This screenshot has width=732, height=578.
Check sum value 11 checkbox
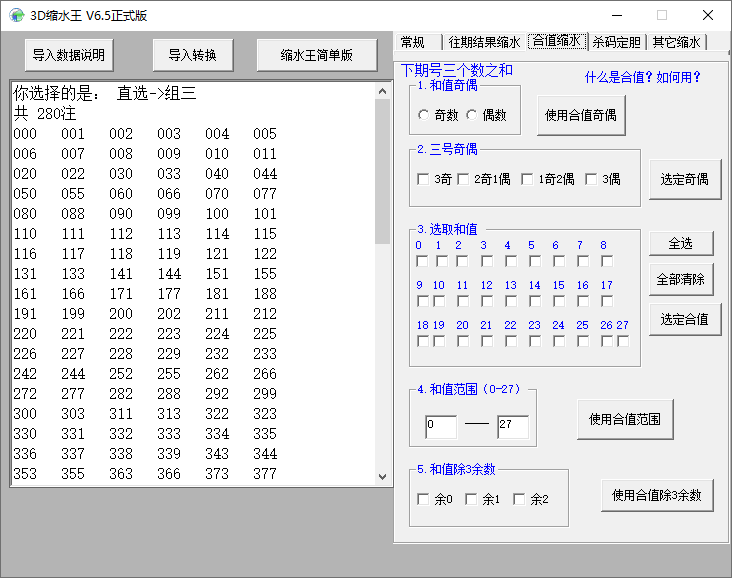point(463,301)
